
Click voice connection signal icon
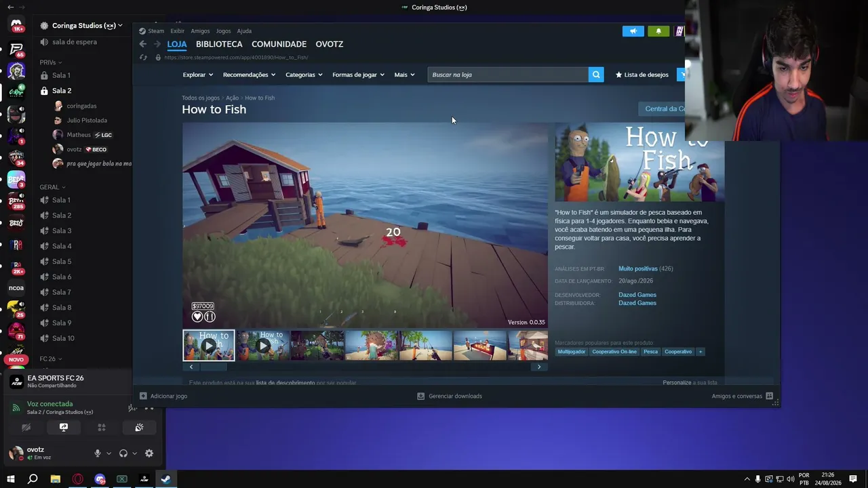coord(16,407)
